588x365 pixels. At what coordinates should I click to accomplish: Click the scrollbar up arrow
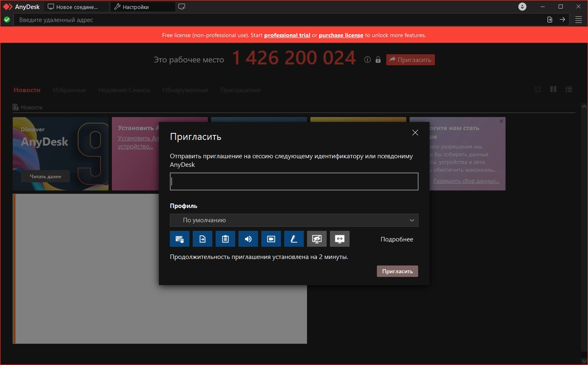584,106
